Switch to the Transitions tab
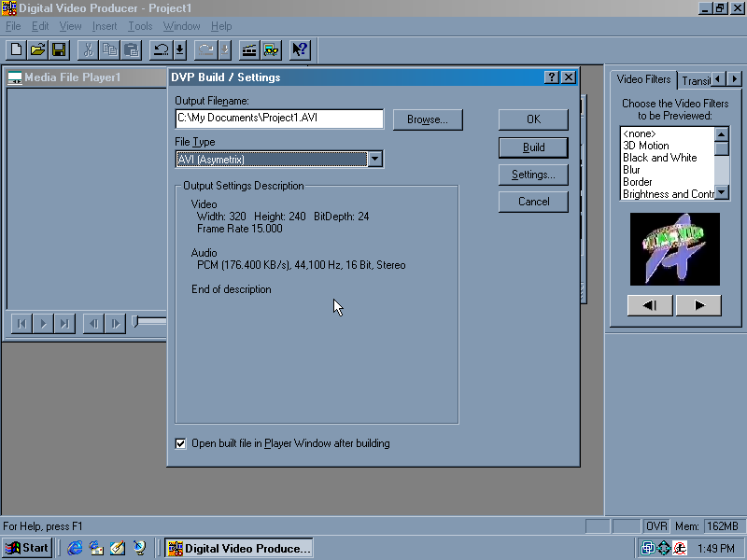Image resolution: width=747 pixels, height=560 pixels. coord(696,81)
